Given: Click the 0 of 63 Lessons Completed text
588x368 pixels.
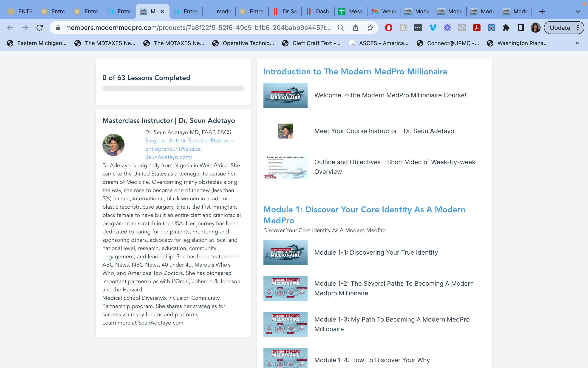Looking at the screenshot, I should coord(146,78).
